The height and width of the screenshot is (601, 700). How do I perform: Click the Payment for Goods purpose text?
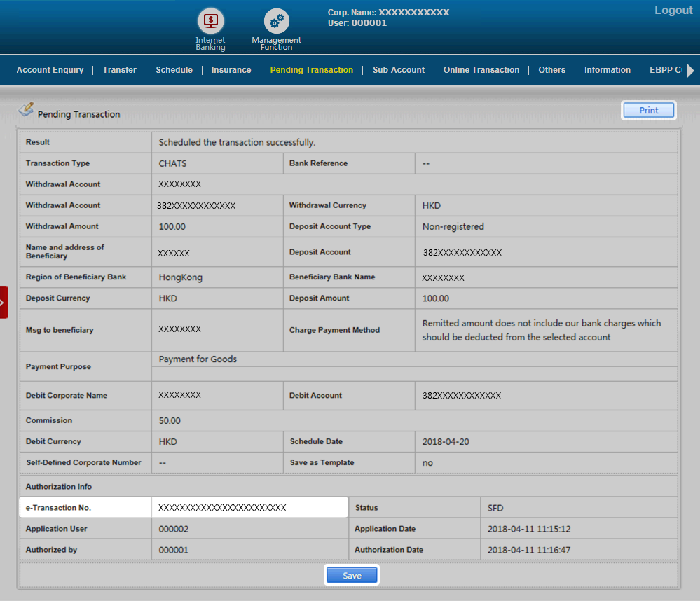tap(198, 359)
